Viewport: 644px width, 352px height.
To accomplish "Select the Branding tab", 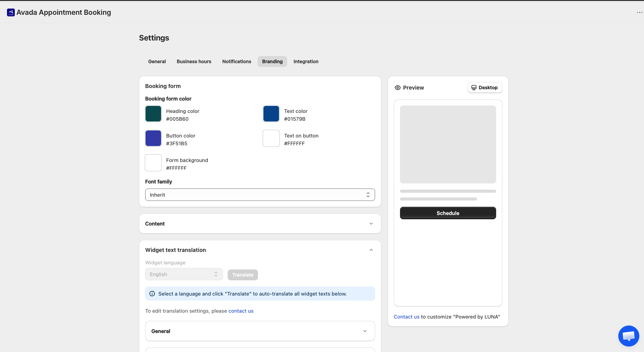I will tap(272, 62).
